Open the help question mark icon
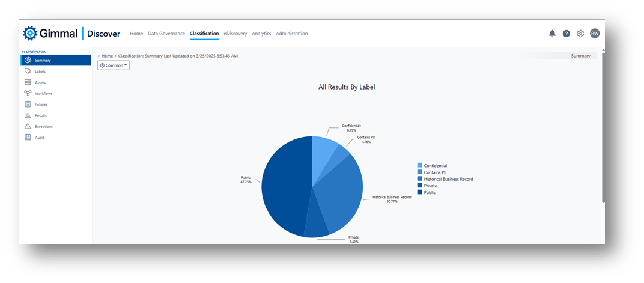The width and height of the screenshot is (644, 283). tap(567, 34)
